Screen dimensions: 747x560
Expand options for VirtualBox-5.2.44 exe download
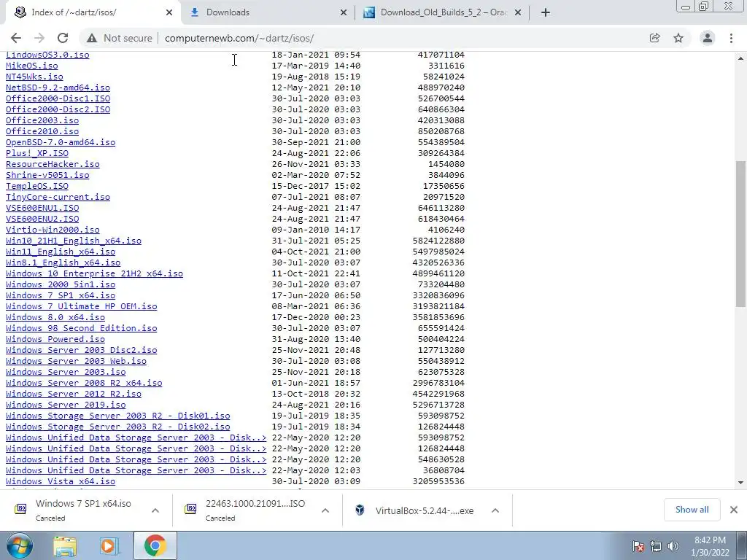tap(495, 510)
